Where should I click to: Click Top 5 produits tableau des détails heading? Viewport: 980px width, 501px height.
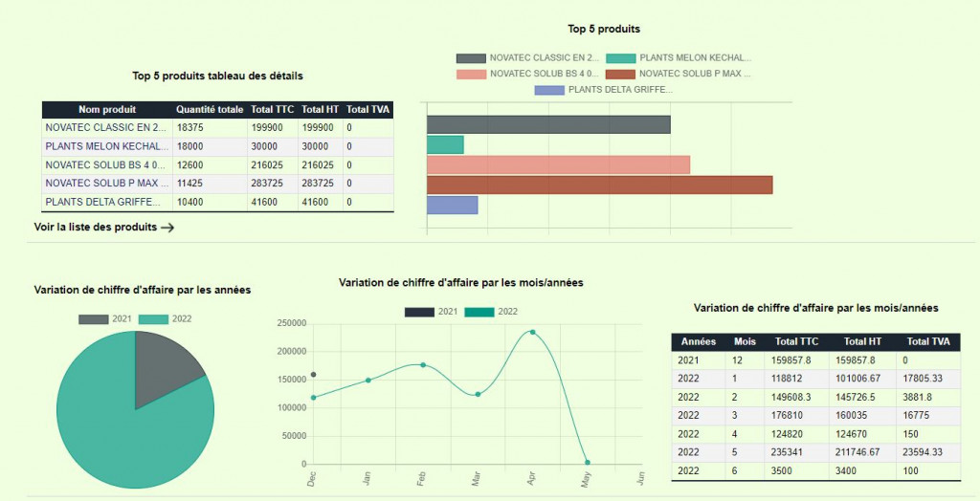point(217,76)
